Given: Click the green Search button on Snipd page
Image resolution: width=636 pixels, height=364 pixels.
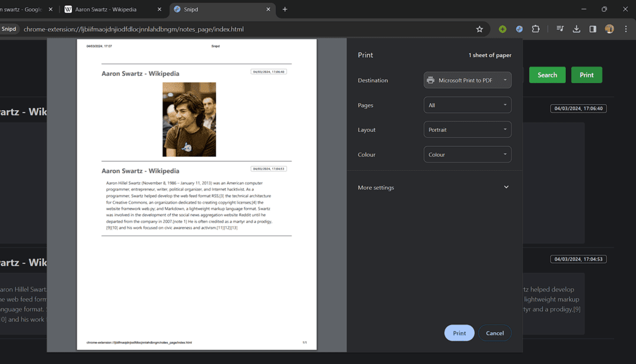Looking at the screenshot, I should point(547,75).
